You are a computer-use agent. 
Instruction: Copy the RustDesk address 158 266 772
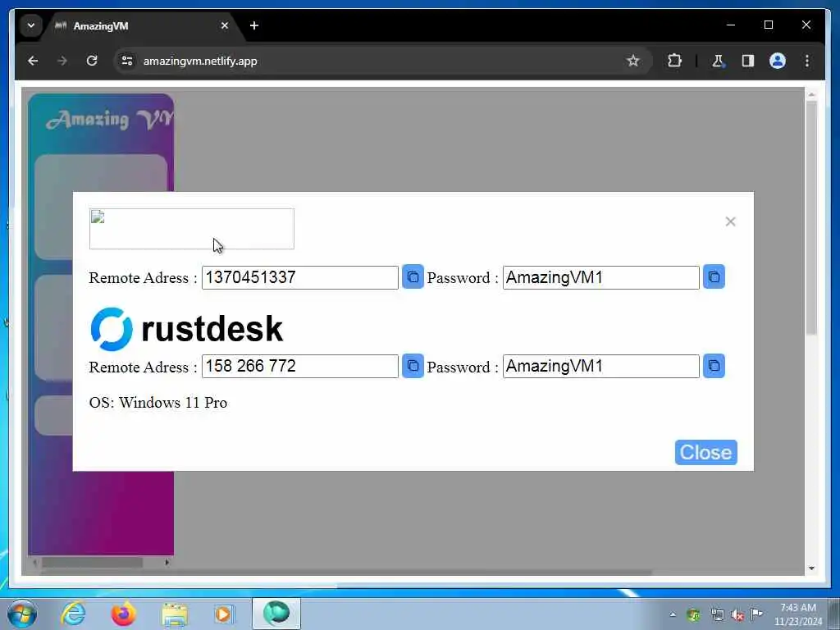click(413, 366)
